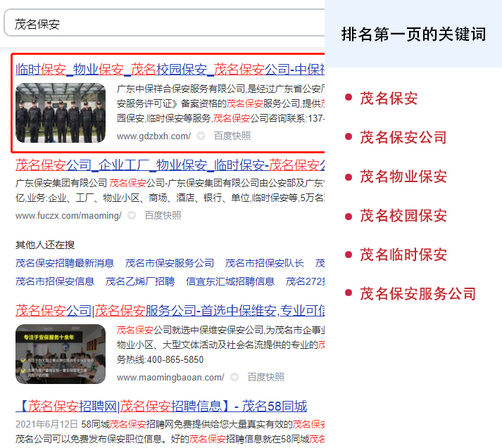
Task: Click keyword 茂名物业保安 in the right panel
Action: [x=403, y=177]
